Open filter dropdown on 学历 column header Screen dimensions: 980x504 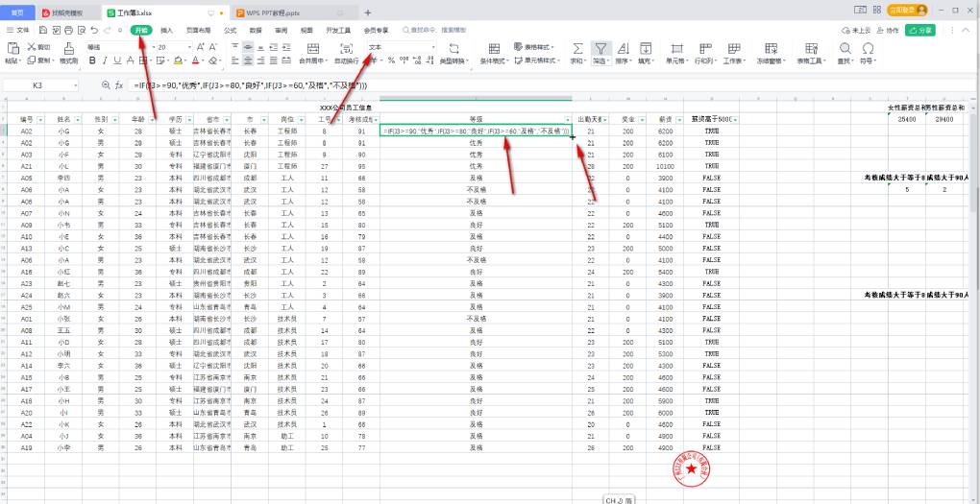click(188, 119)
